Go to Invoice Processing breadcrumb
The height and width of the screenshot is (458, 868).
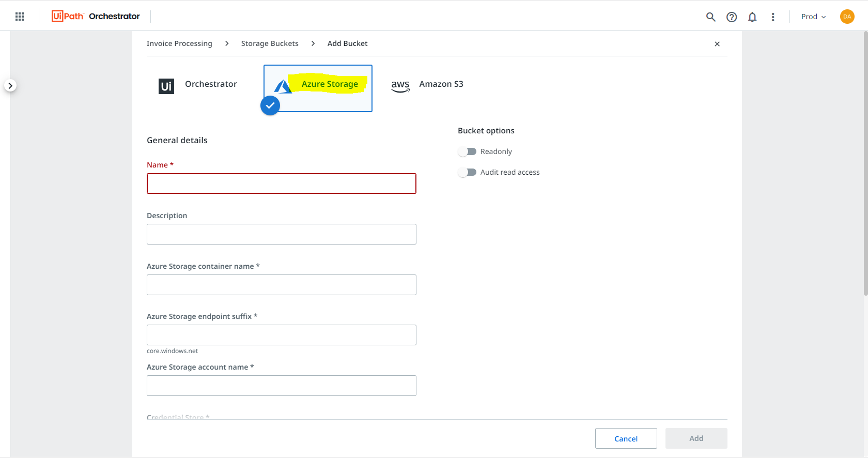pos(179,43)
